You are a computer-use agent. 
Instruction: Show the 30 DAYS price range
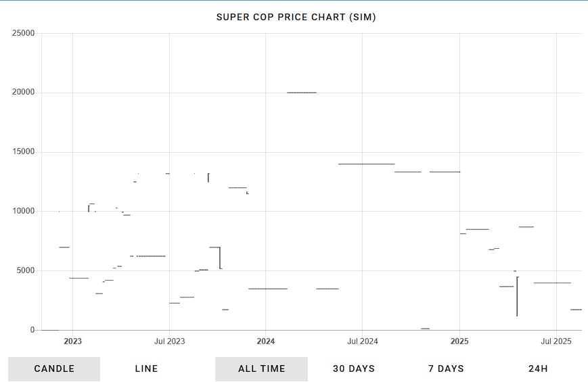354,369
